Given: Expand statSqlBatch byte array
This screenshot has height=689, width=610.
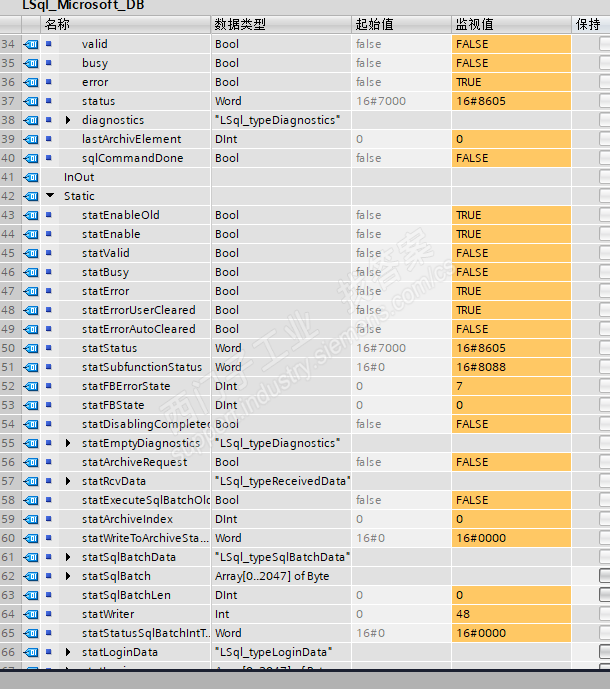Looking at the screenshot, I should click(x=68, y=576).
